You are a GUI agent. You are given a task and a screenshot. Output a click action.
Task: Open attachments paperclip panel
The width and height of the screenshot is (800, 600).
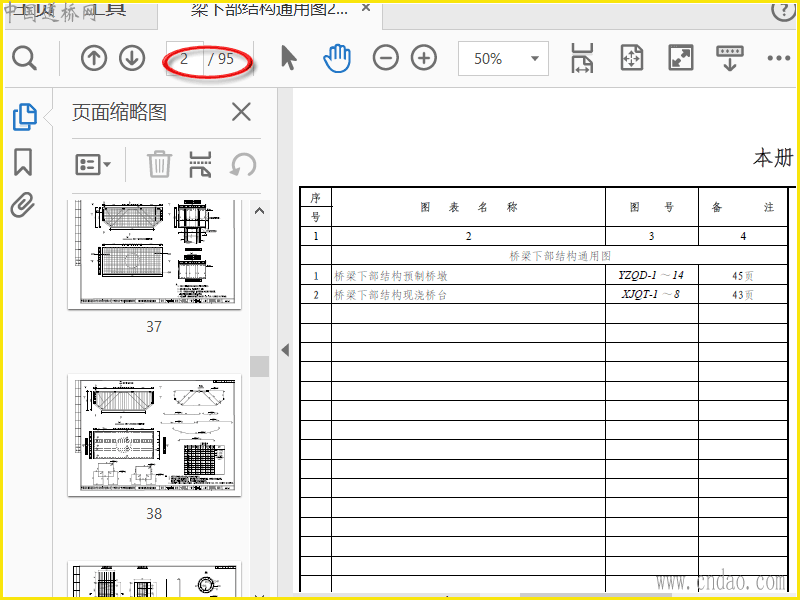(x=23, y=205)
